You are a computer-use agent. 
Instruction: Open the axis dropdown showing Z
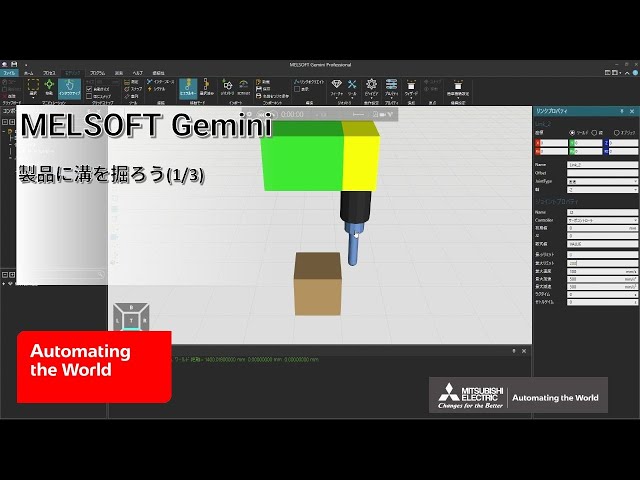point(602,190)
